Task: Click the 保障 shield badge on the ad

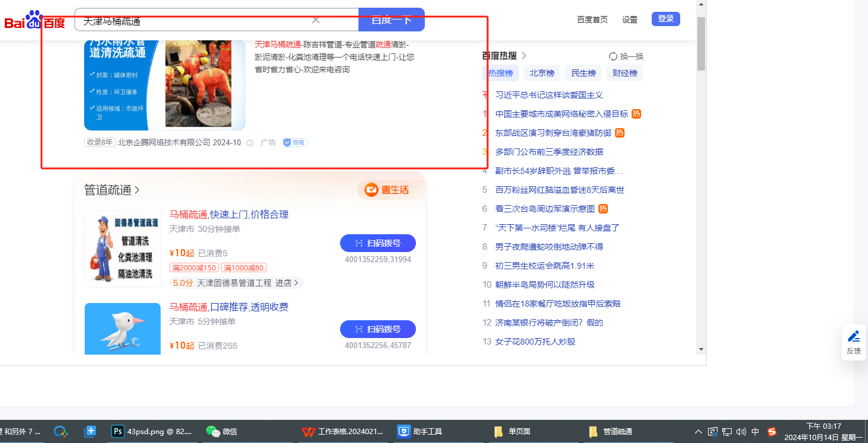Action: (295, 142)
